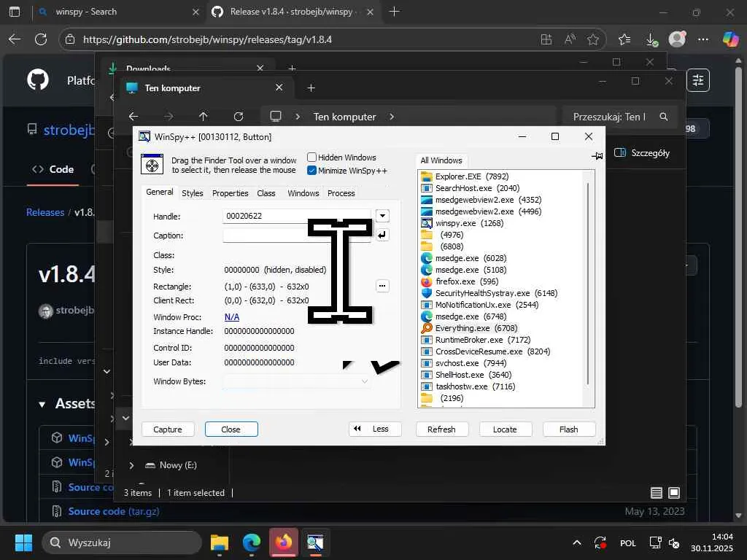Expand the Nowy (E:) drive in Explorer
Screen dimensions: 747x560
tap(131, 465)
